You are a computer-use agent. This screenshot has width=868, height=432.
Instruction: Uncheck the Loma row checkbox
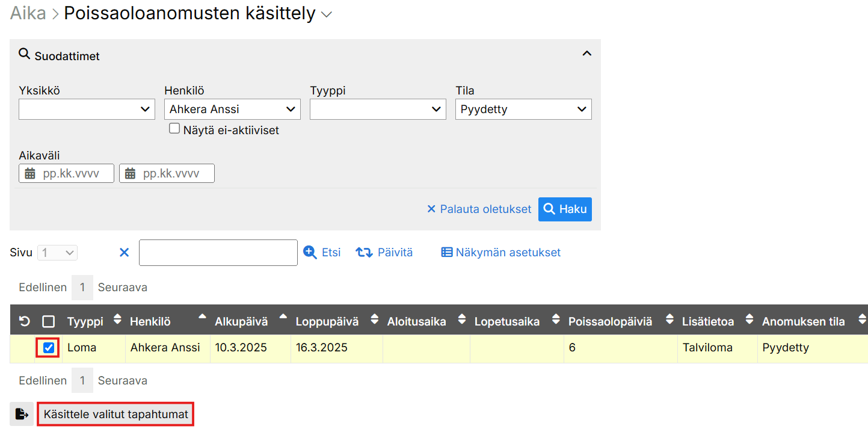(x=49, y=348)
